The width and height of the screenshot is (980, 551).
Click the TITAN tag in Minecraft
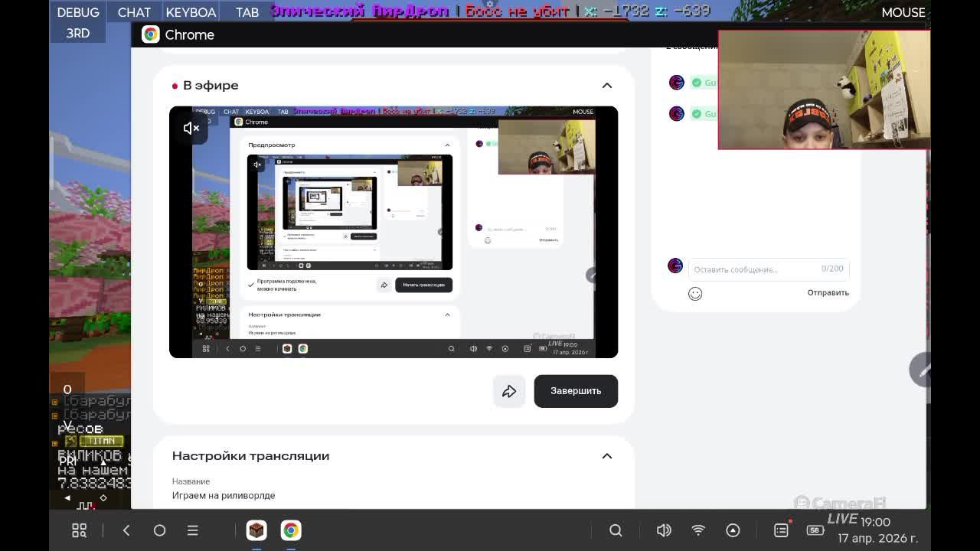click(x=101, y=441)
